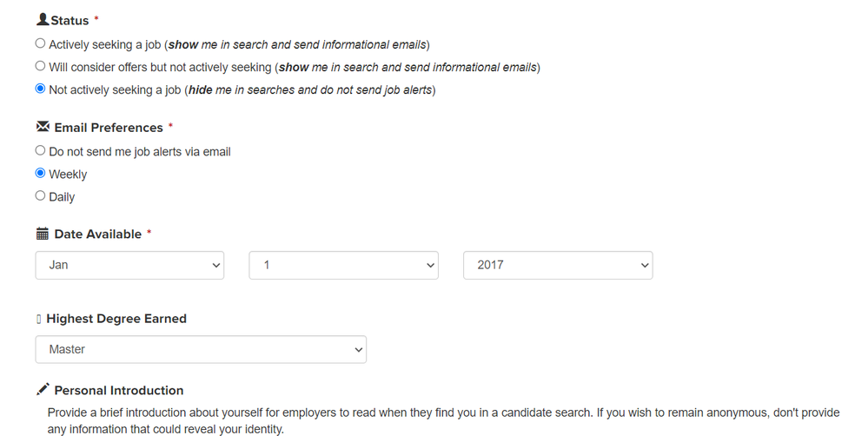
Task: Select 'Actively seeking a job' status
Action: pyautogui.click(x=41, y=43)
